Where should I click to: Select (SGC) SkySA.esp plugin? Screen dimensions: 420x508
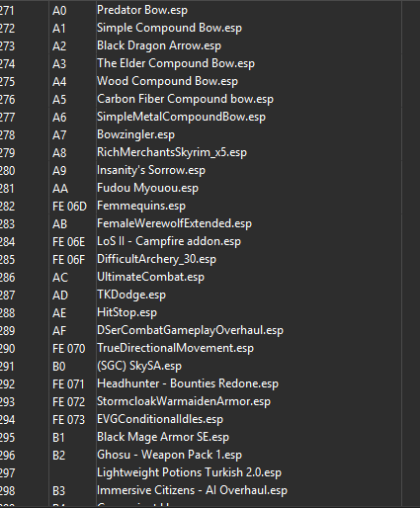[139, 366]
